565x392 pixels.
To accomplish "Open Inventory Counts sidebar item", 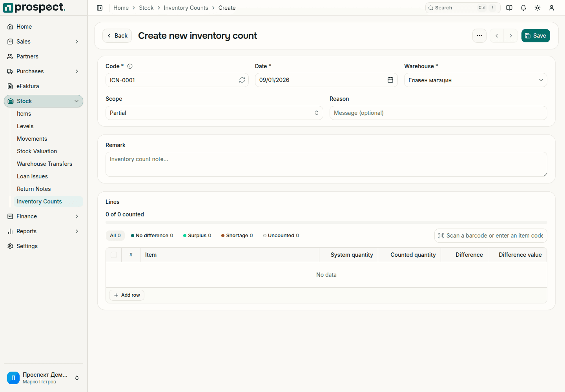I will [x=48, y=201].
